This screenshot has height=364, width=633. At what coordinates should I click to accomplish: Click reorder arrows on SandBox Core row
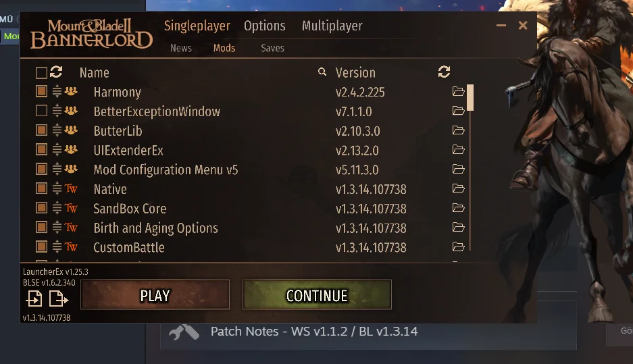[57, 208]
